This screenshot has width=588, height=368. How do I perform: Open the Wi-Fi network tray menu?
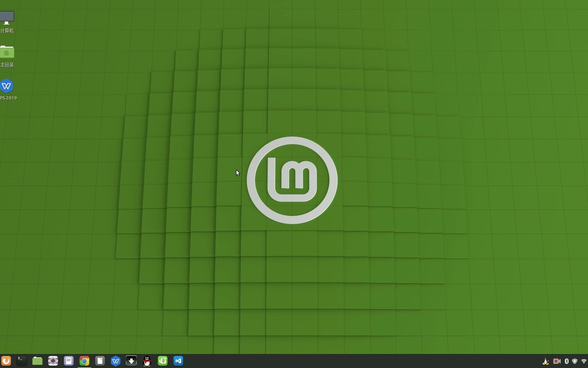[x=584, y=361]
